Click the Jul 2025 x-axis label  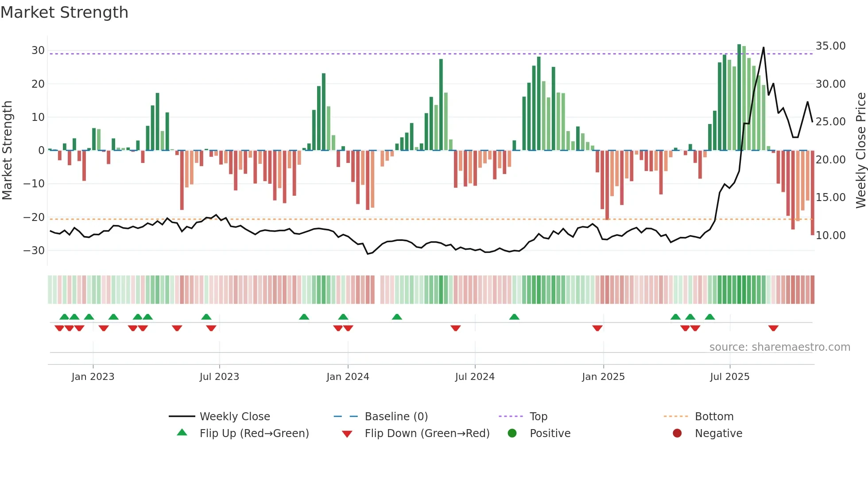coord(729,376)
